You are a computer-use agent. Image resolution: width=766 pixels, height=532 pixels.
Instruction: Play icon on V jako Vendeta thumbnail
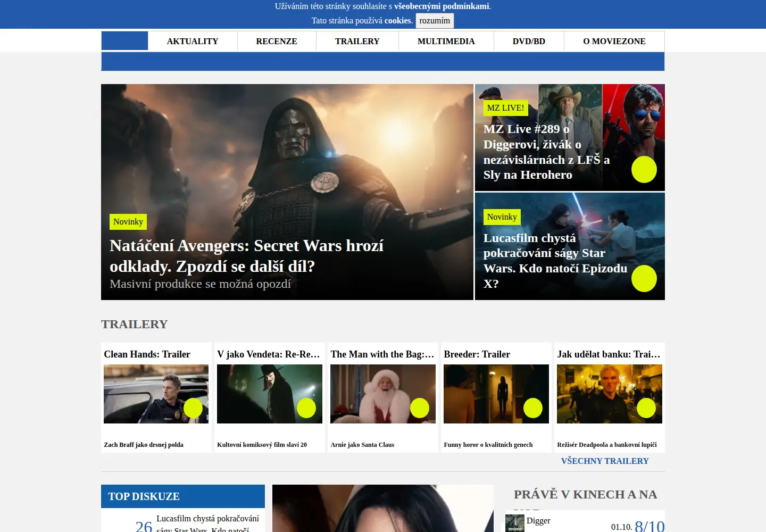tap(306, 408)
